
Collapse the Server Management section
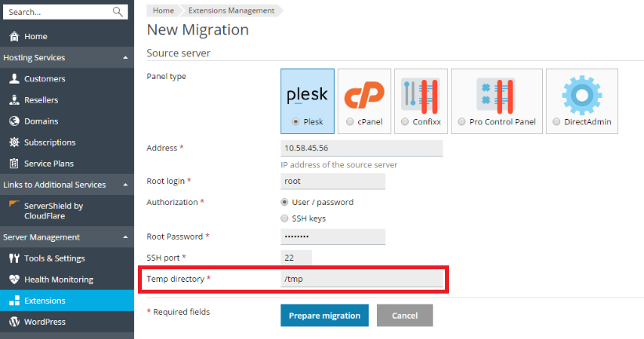[x=125, y=237]
